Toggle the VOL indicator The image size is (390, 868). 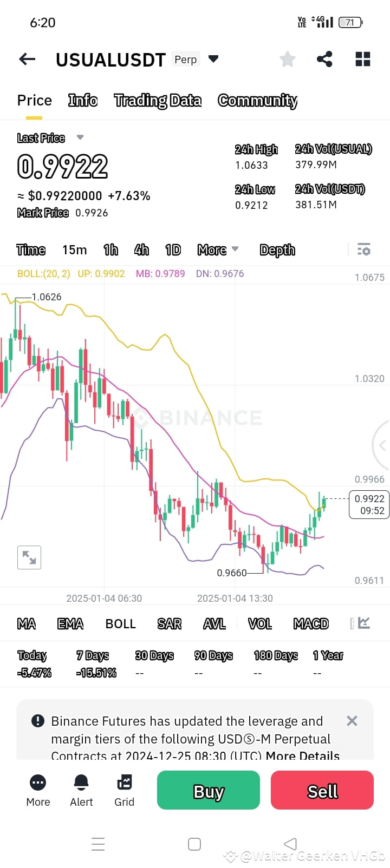260,624
